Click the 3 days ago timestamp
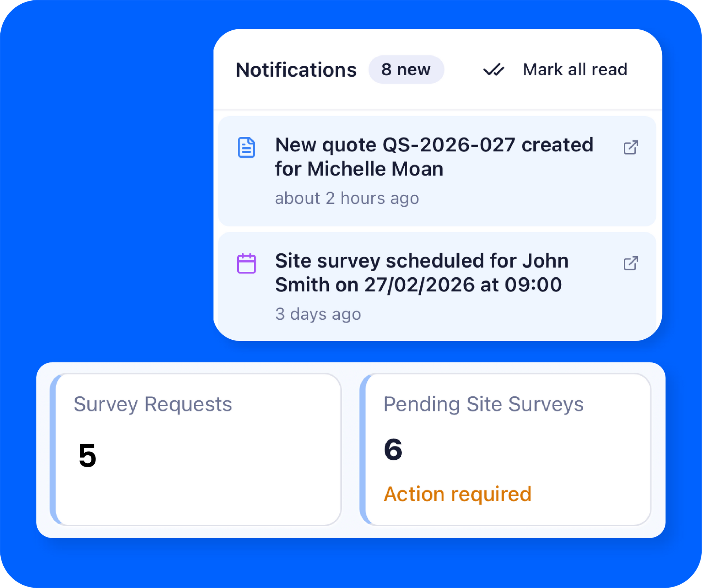Screen dimensions: 702x588 (318, 314)
